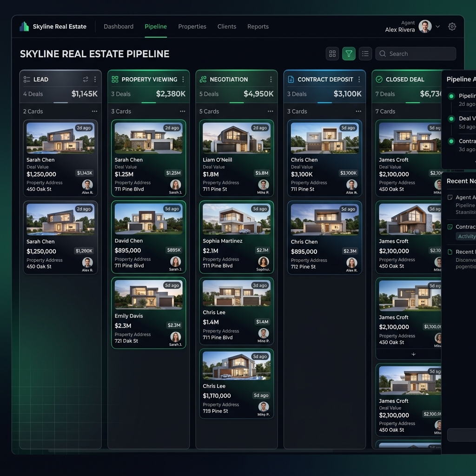Click the Contract Deposit document icon
Viewport: 476px width, 476px height.
point(291,79)
